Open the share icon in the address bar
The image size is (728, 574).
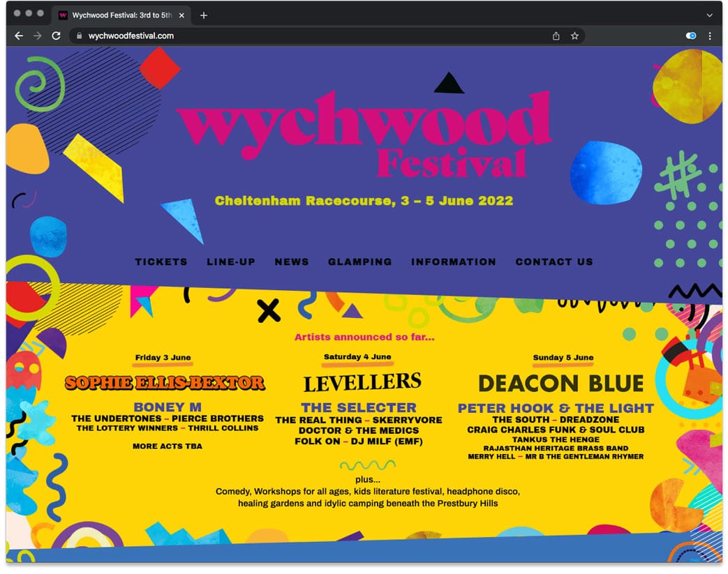(x=556, y=36)
